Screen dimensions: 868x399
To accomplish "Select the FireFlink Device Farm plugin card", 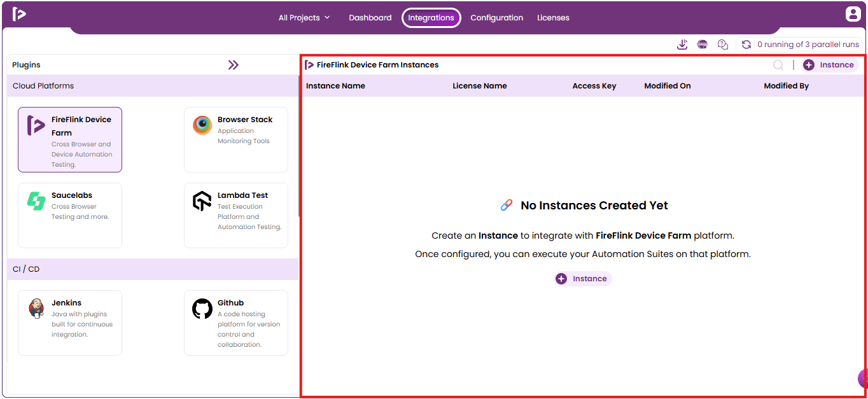I will (70, 139).
